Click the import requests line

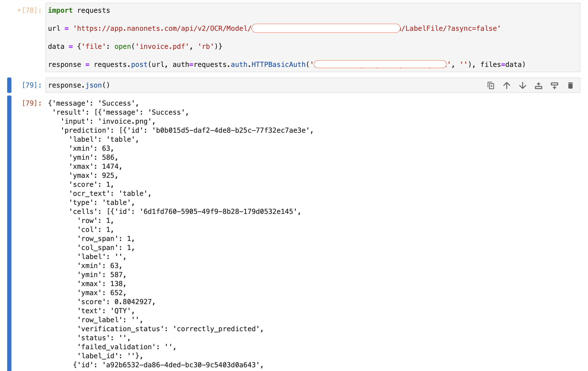[x=79, y=10]
